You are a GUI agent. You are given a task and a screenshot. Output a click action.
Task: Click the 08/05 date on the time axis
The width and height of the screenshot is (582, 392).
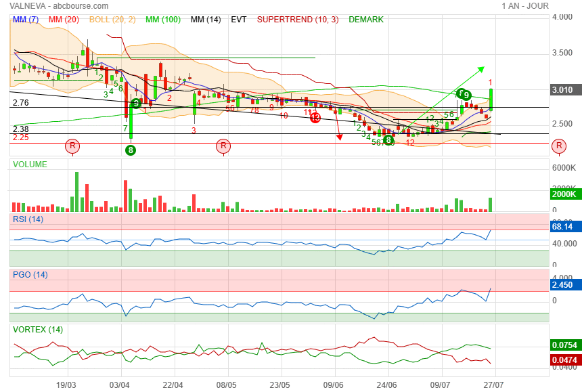227,385
